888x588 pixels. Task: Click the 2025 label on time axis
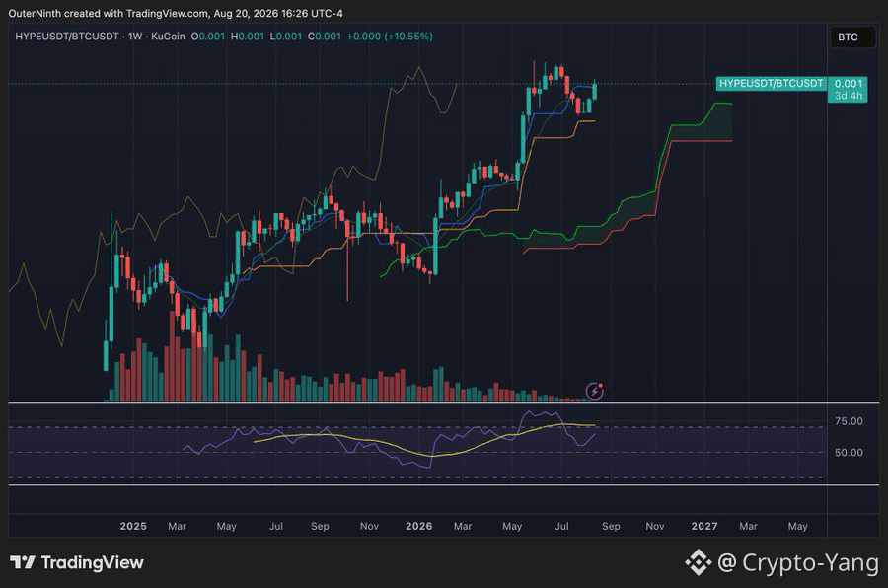point(133,526)
